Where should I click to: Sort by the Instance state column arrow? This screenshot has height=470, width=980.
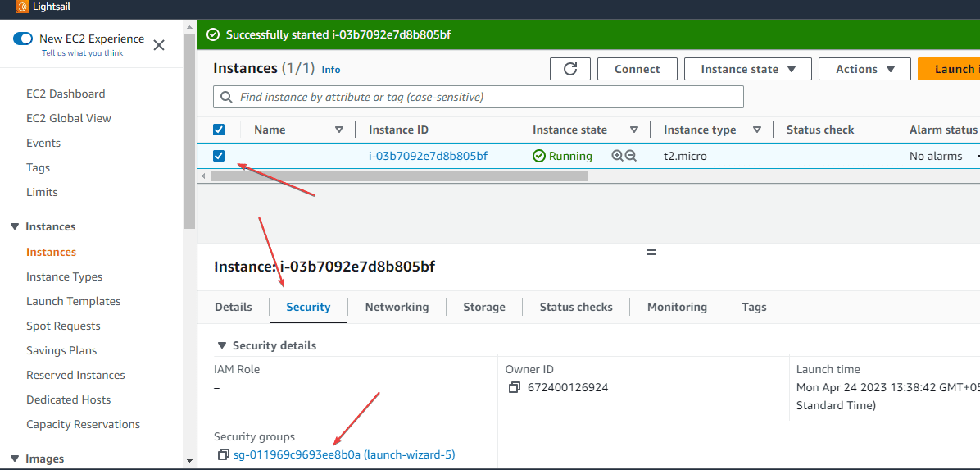633,130
